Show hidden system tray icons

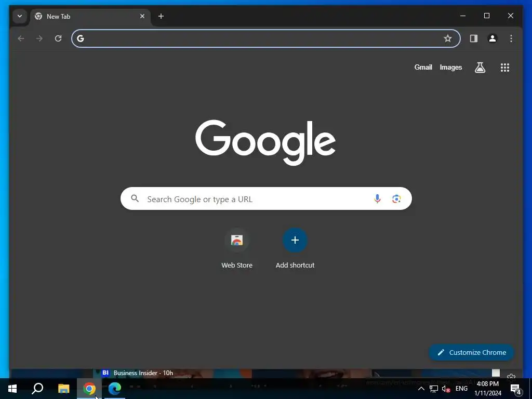tap(421, 389)
